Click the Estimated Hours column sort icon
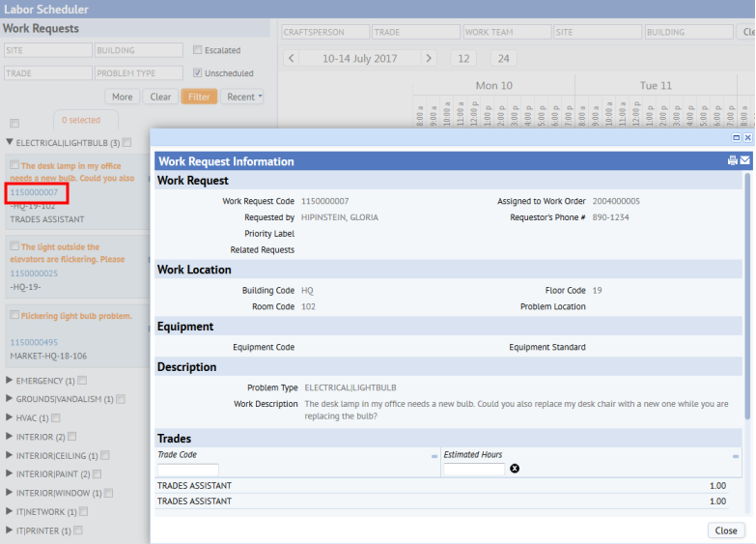This screenshot has height=544, width=756. click(x=738, y=455)
